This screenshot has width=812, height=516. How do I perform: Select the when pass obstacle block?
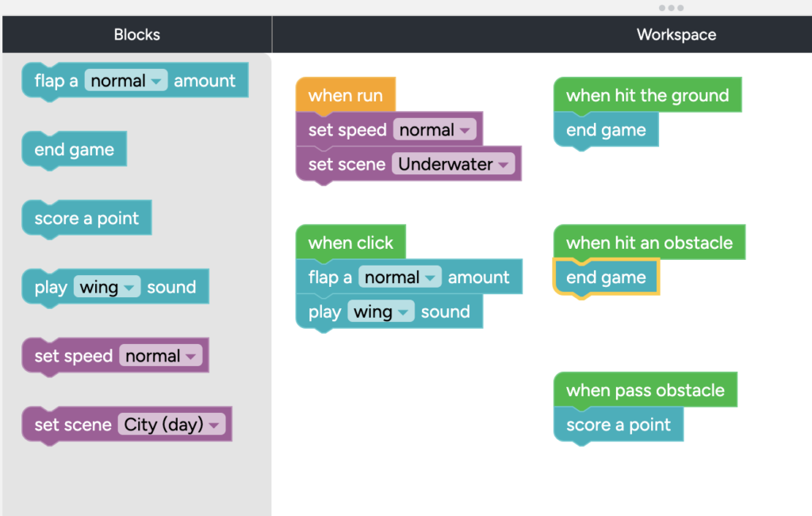tap(645, 390)
